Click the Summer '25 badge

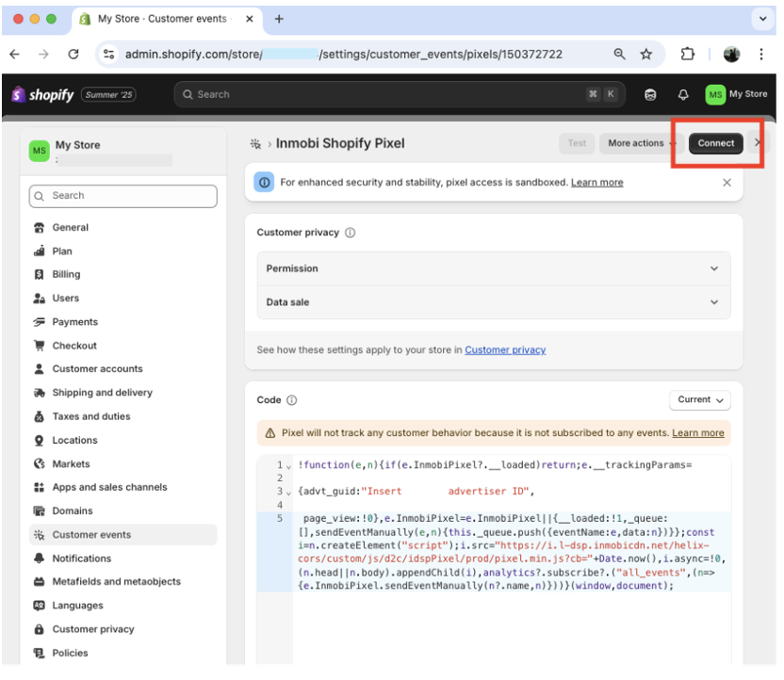tap(108, 94)
